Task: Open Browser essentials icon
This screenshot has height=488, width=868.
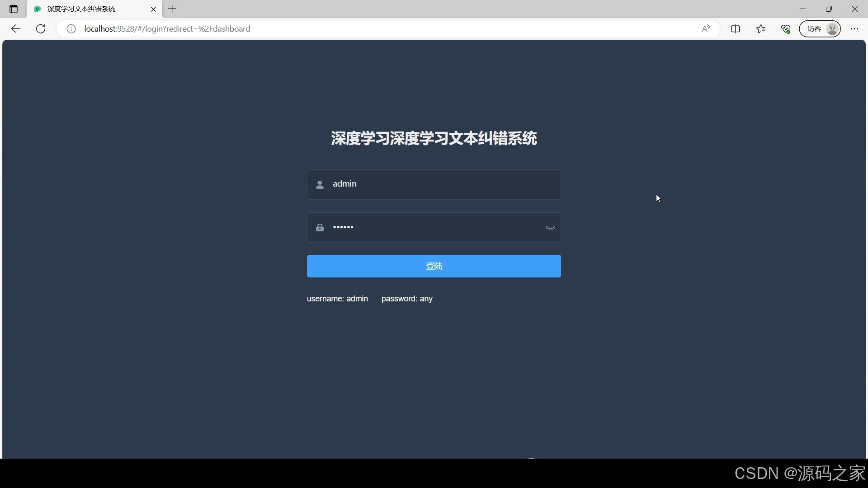Action: (786, 28)
